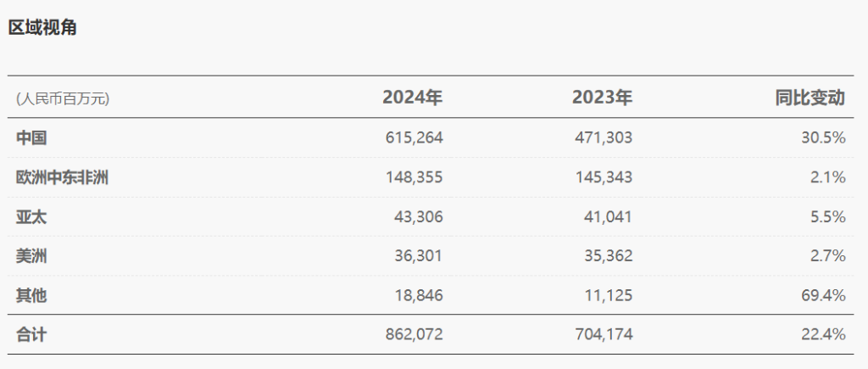
Task: Click the 区域视角 section heading
Action: (42, 26)
